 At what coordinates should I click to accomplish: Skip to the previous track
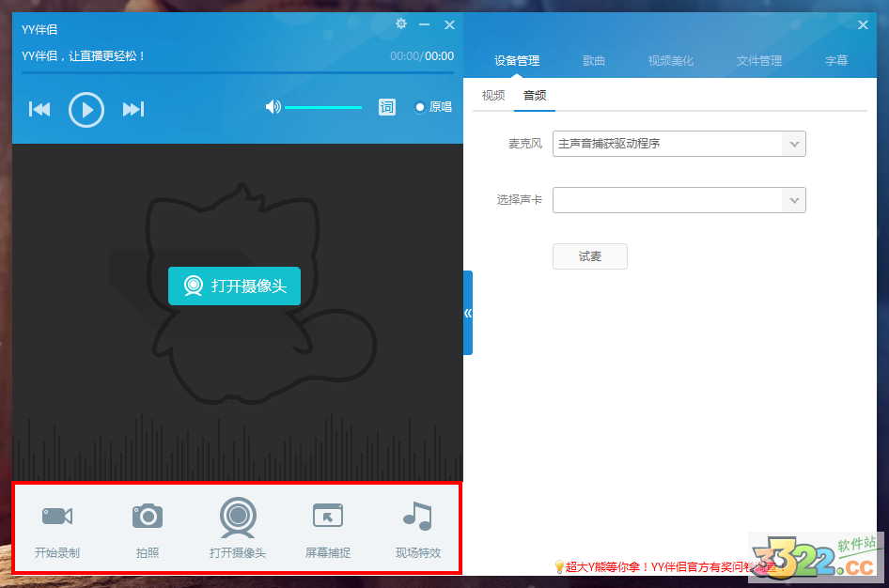pyautogui.click(x=39, y=109)
